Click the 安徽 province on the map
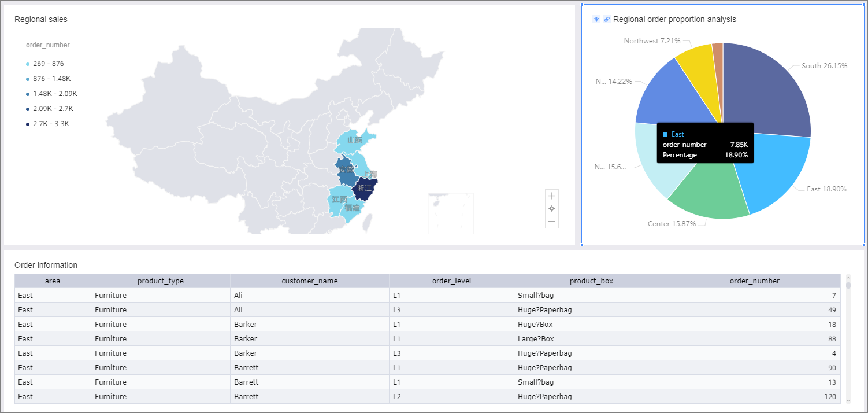 [x=346, y=170]
